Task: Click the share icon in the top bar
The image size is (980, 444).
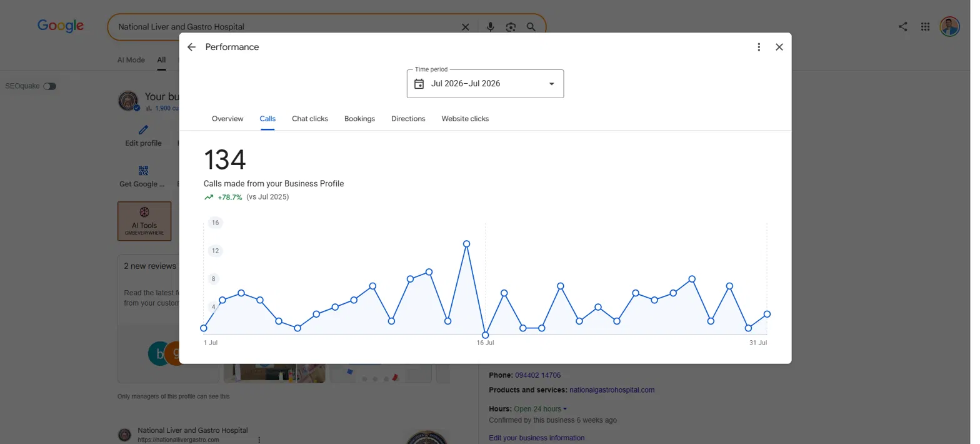Action: pyautogui.click(x=903, y=26)
